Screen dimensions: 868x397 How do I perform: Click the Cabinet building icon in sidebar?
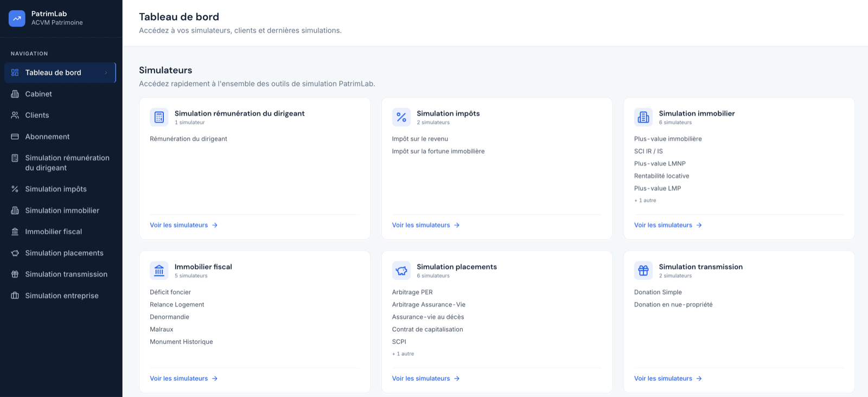point(15,94)
